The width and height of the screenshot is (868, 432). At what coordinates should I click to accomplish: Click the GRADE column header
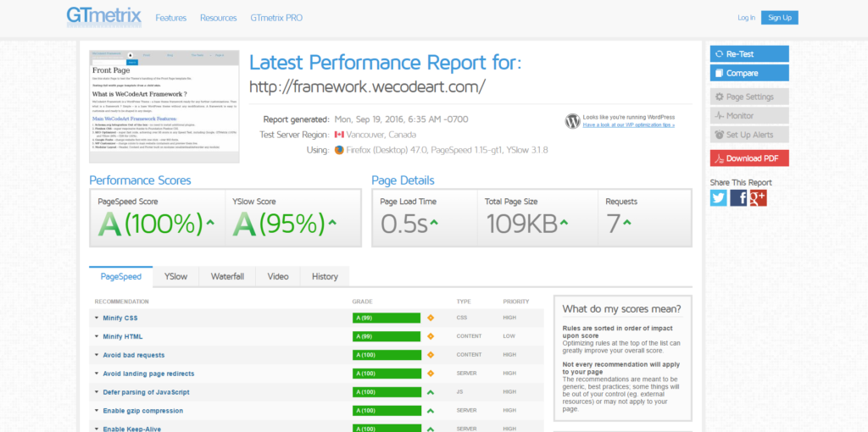click(363, 302)
